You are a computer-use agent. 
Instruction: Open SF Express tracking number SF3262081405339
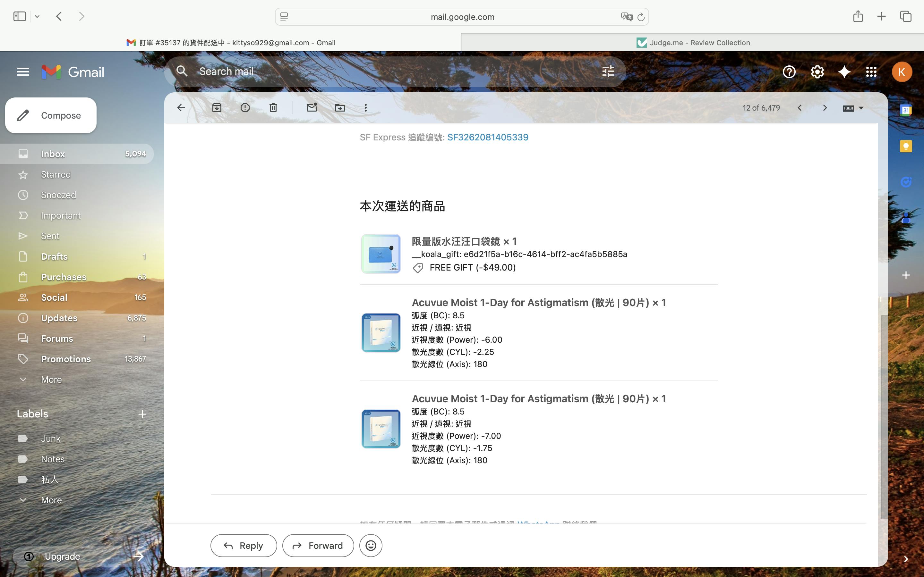(488, 138)
